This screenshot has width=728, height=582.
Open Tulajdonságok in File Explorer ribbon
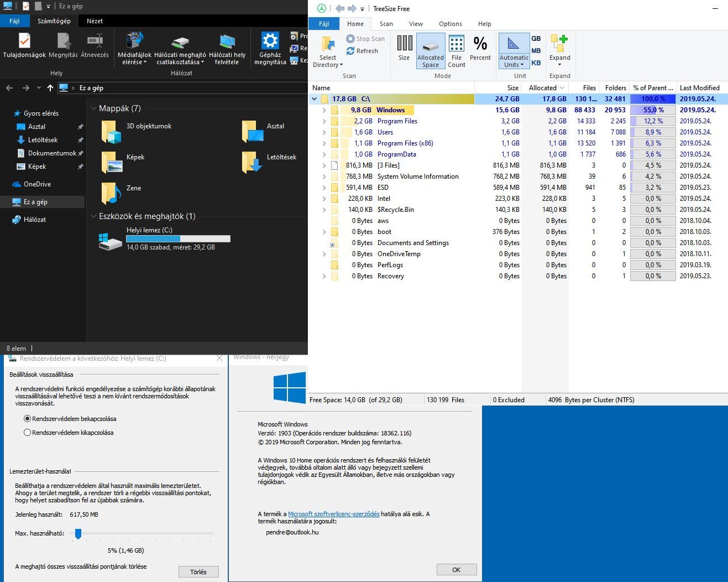(x=24, y=46)
